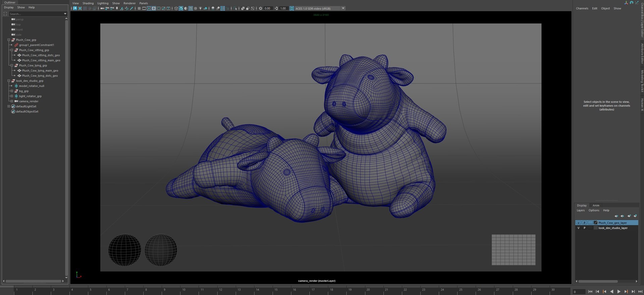This screenshot has height=295, width=644.
Task: Enable the viewport grid toolbar icon
Action: click(139, 8)
